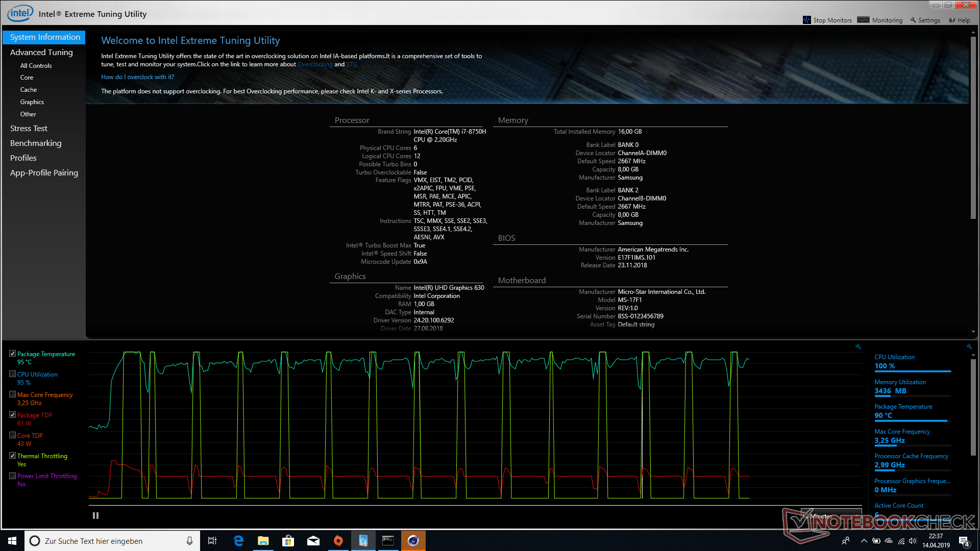
Task: Click the Help question mark icon
Action: (952, 20)
